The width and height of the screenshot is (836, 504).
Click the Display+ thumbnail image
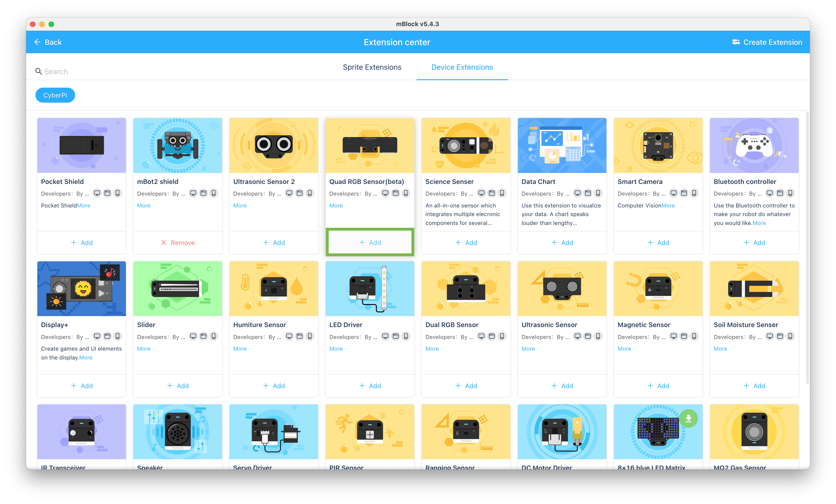[81, 288]
